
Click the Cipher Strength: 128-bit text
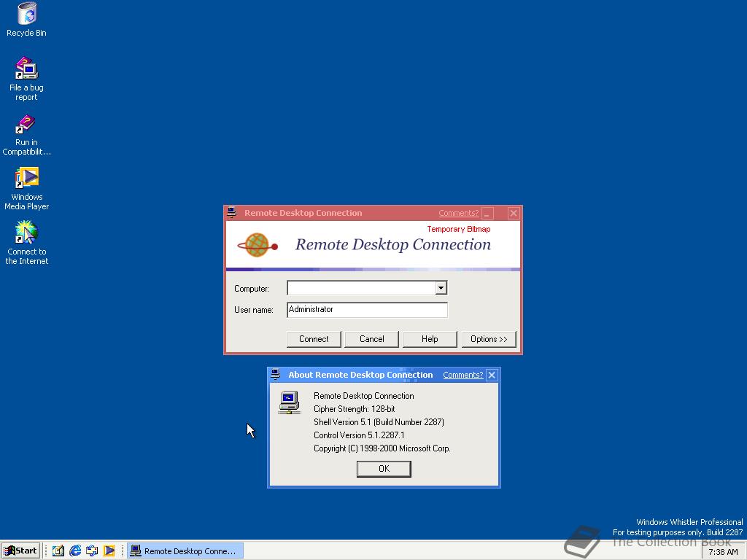click(x=354, y=409)
